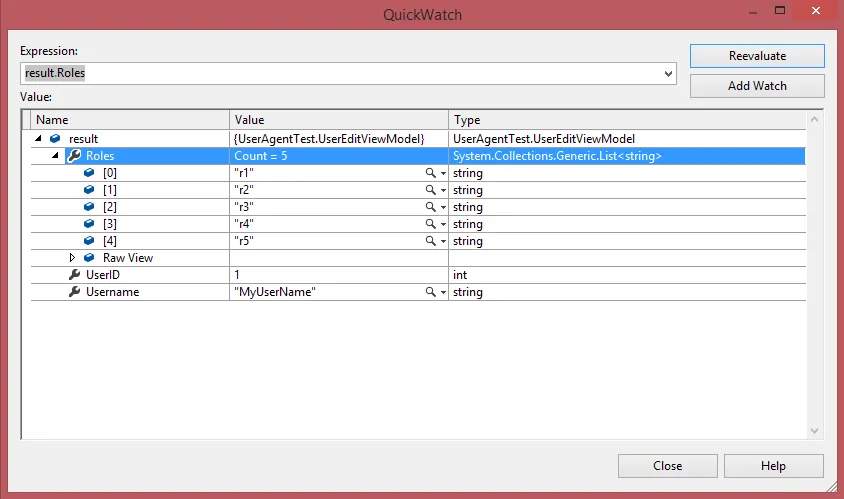
Task: Open the visualizer dropdown arrow for "r5"
Action: [x=443, y=241]
